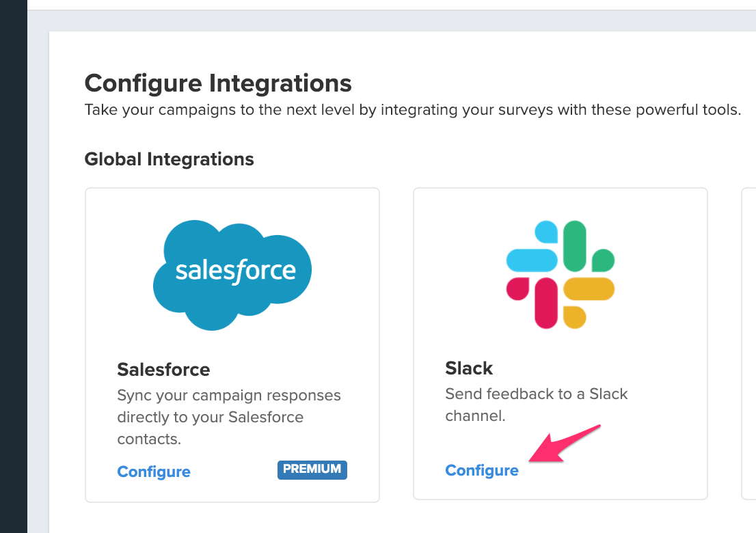The image size is (756, 533).
Task: Click the page subtitle about powerful tools
Action: pyautogui.click(x=412, y=110)
